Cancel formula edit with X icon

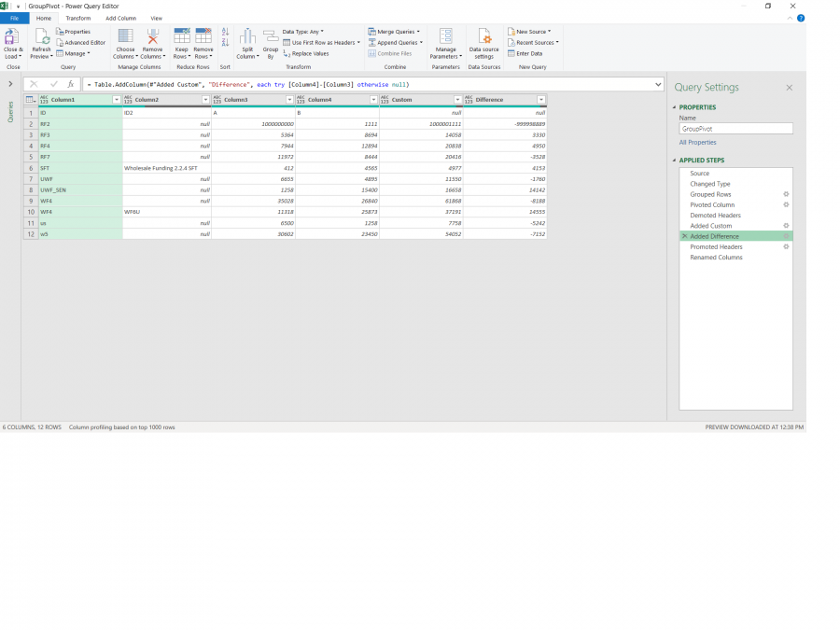point(34,84)
